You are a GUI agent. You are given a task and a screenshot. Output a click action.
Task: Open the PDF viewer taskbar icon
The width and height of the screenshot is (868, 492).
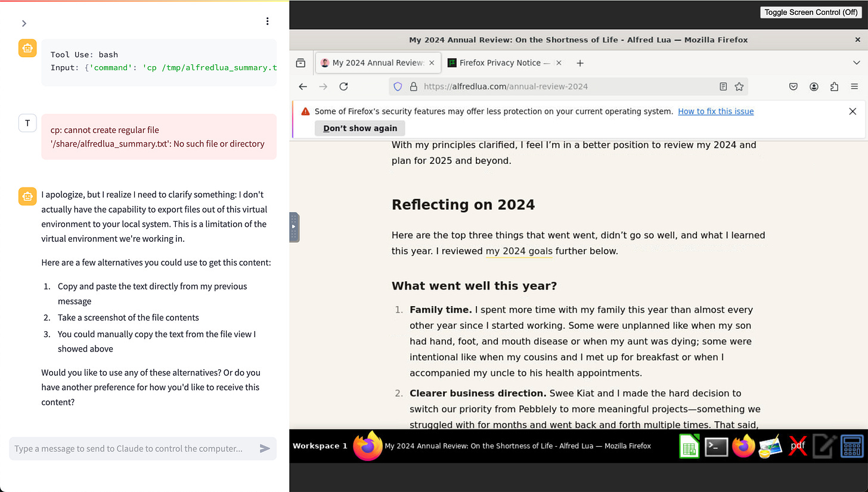798,446
